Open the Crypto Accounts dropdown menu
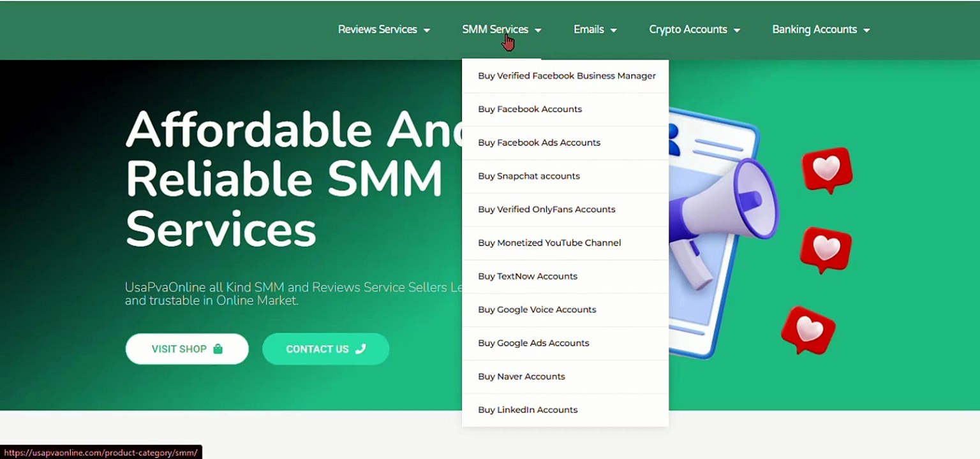The image size is (980, 459). click(x=695, y=29)
